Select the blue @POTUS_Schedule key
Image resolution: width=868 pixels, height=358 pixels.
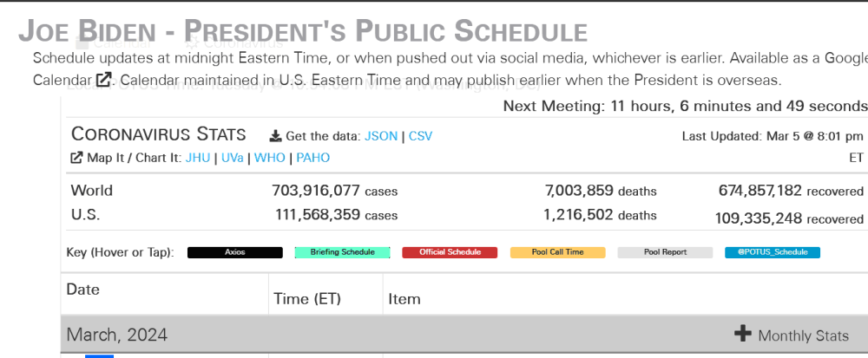point(773,252)
